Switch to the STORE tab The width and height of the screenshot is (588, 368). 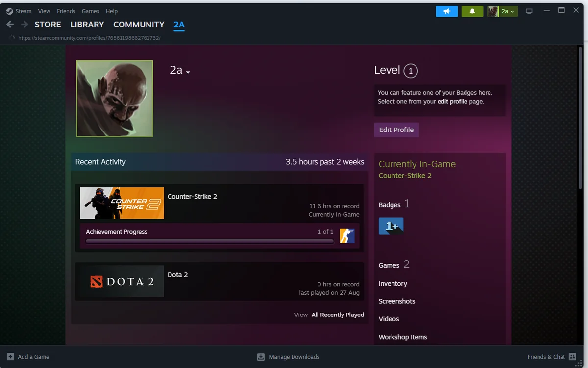[x=48, y=25]
